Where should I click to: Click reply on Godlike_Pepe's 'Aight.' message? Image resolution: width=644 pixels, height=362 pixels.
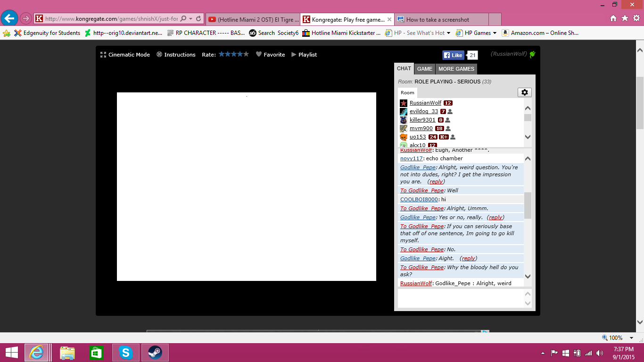coord(468,258)
